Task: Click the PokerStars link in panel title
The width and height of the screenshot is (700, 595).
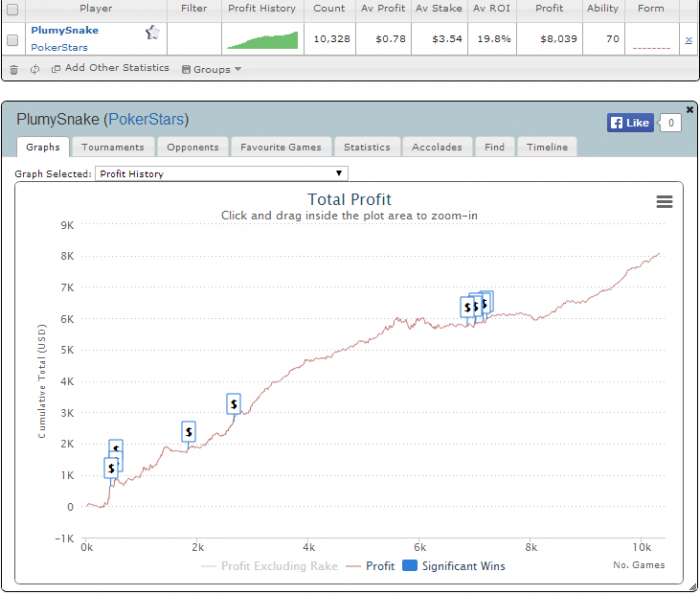Action: point(146,120)
